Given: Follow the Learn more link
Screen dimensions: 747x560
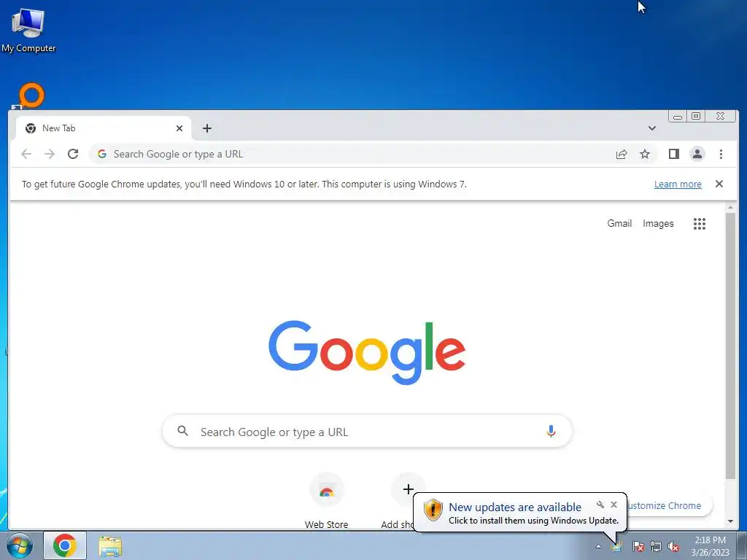Looking at the screenshot, I should point(678,184).
